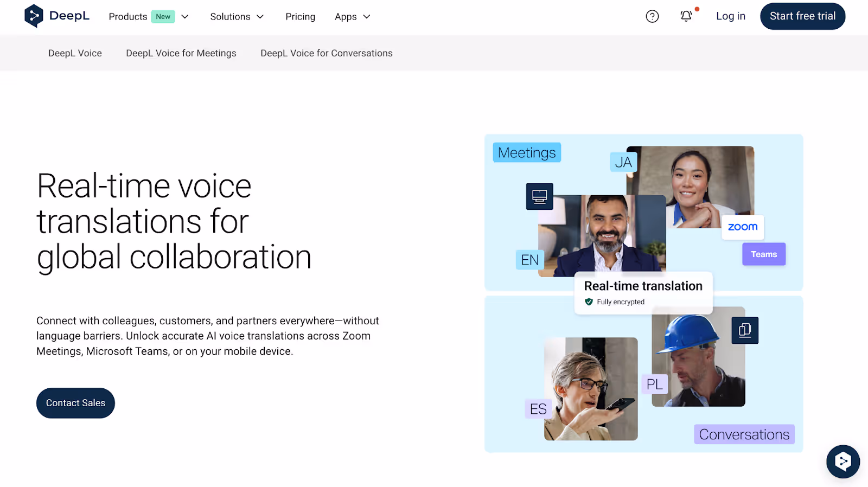
Task: Select DeepL Voice for Meetings tab
Action: pyautogui.click(x=181, y=53)
